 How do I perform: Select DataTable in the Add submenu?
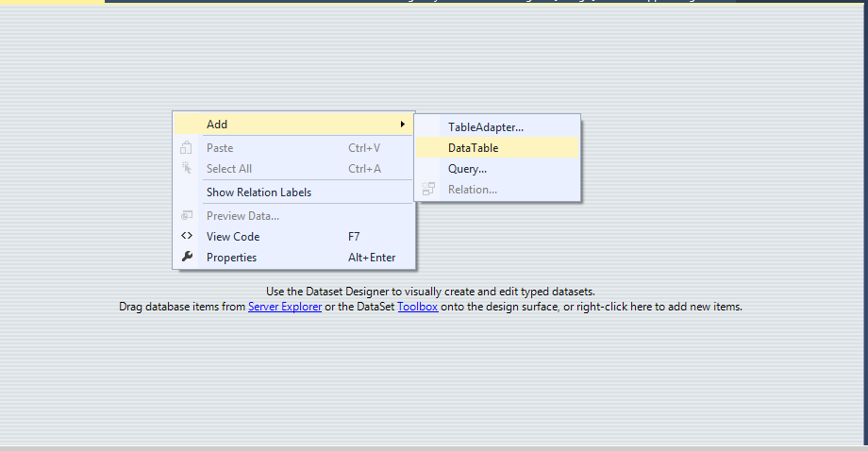pos(474,148)
